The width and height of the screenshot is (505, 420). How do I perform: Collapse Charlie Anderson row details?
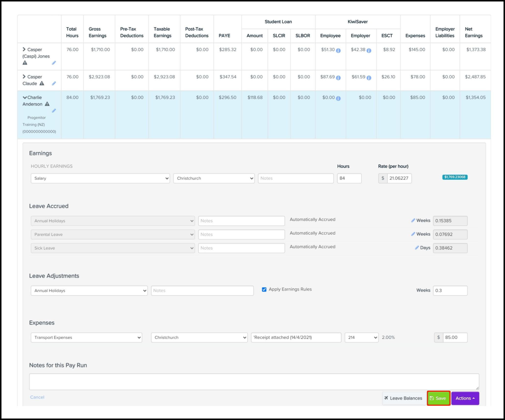point(24,98)
